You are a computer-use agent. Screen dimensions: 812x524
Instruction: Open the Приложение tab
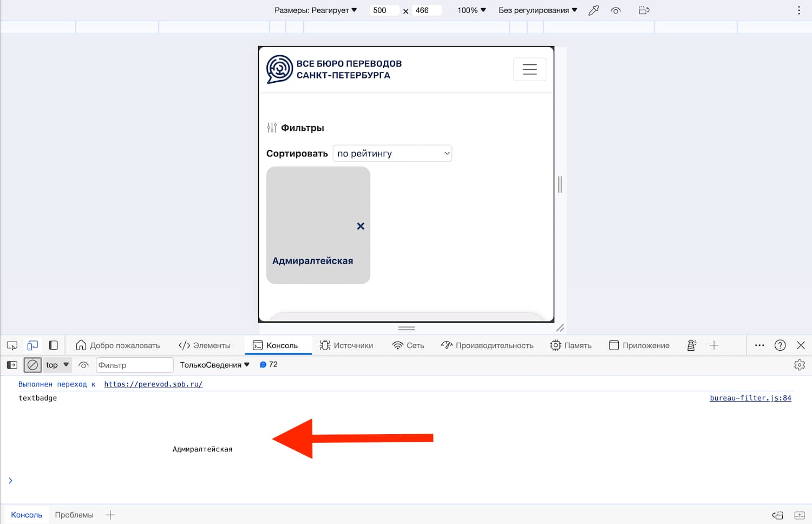tap(639, 345)
